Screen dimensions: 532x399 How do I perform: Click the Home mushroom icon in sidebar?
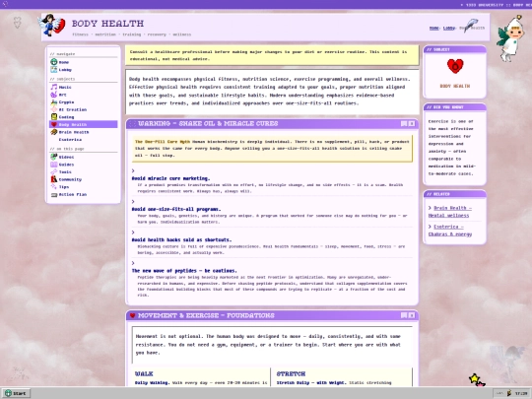54,62
